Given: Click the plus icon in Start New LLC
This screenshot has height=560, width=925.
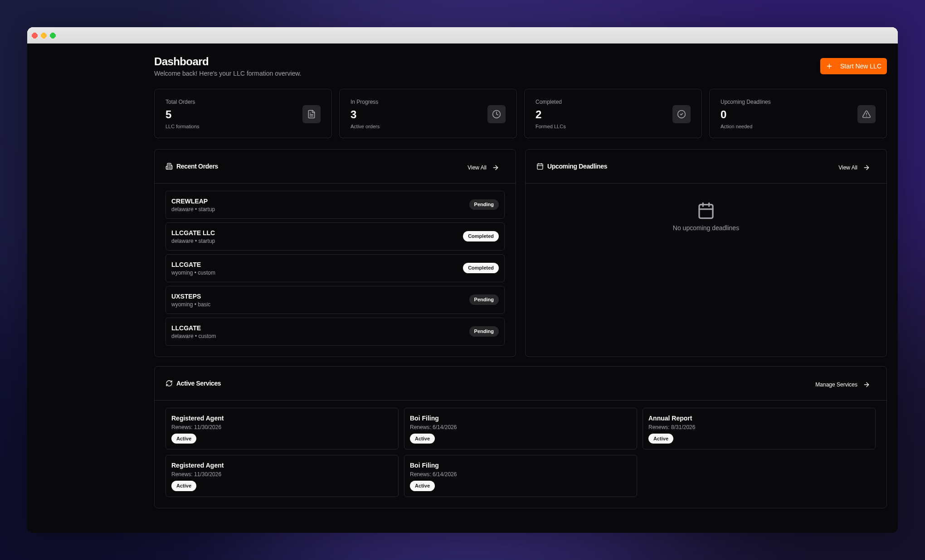Looking at the screenshot, I should click(x=829, y=66).
